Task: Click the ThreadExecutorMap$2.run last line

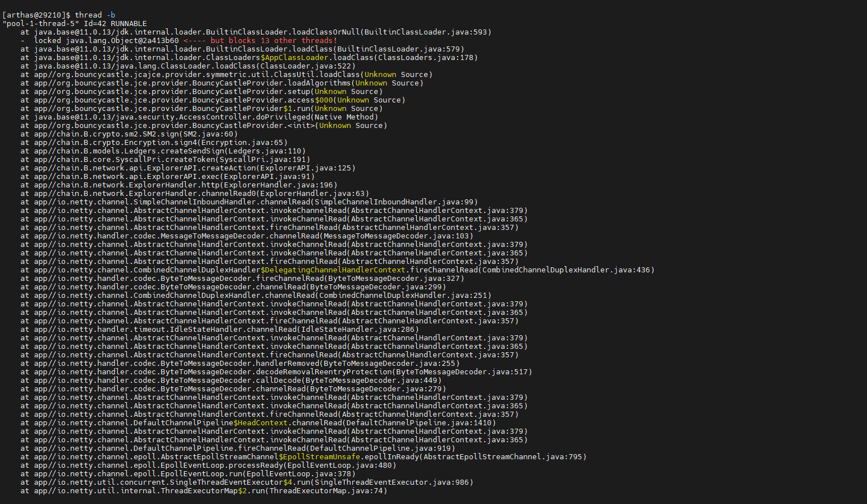Action: click(204, 491)
